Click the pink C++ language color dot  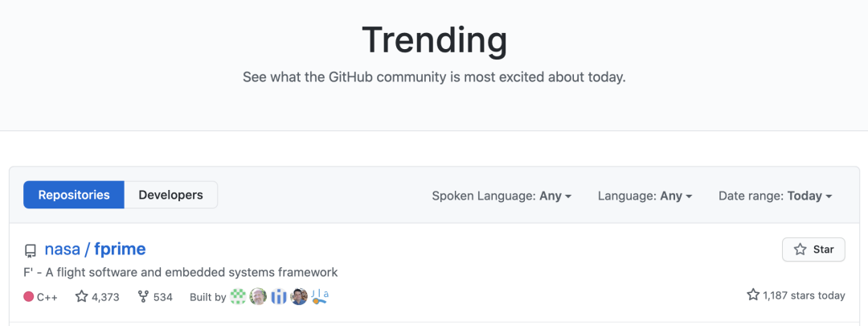tap(29, 297)
